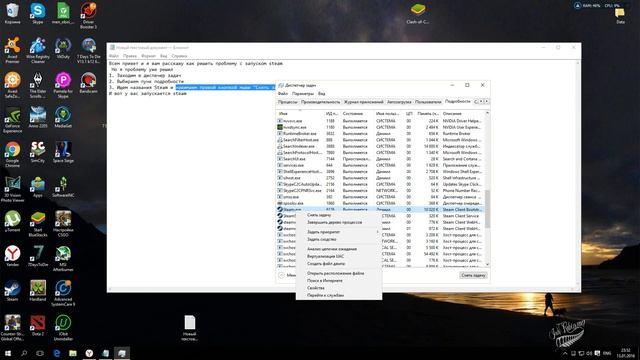Open the taskbar search magnifier
640x360 pixels.
click(24, 353)
